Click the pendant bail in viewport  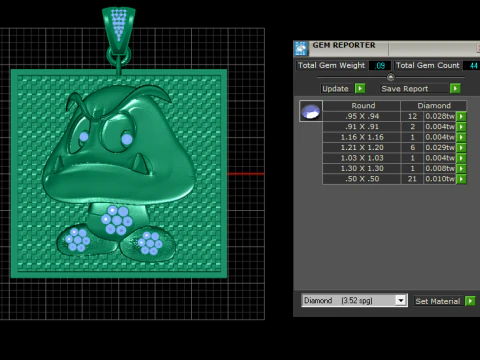tap(118, 30)
